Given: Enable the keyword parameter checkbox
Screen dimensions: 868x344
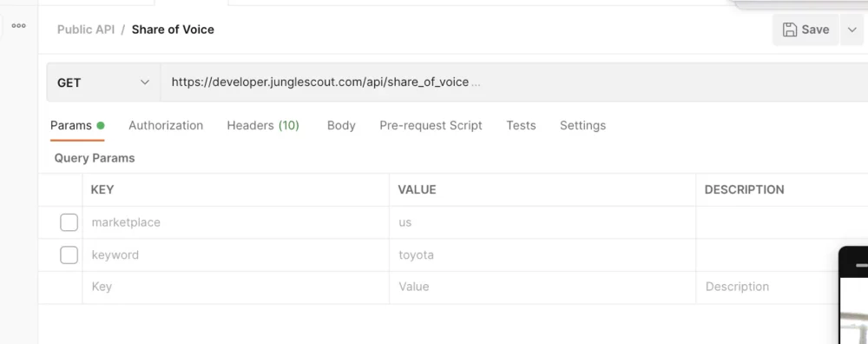Looking at the screenshot, I should pyautogui.click(x=69, y=255).
